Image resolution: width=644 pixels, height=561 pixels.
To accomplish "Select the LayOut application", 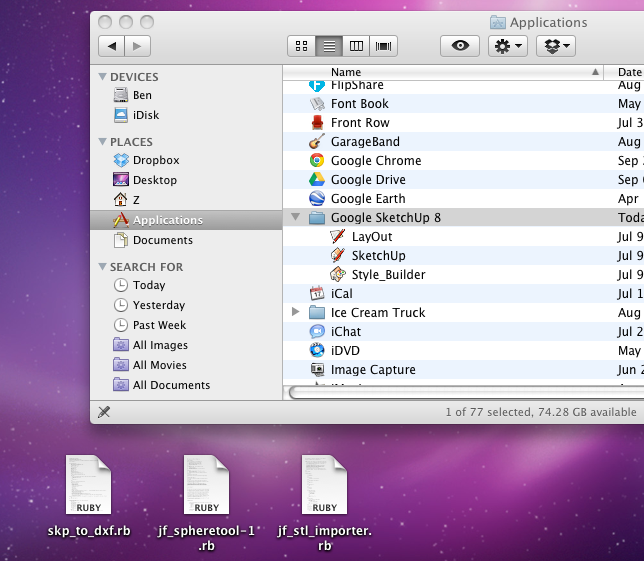I will coord(463,237).
